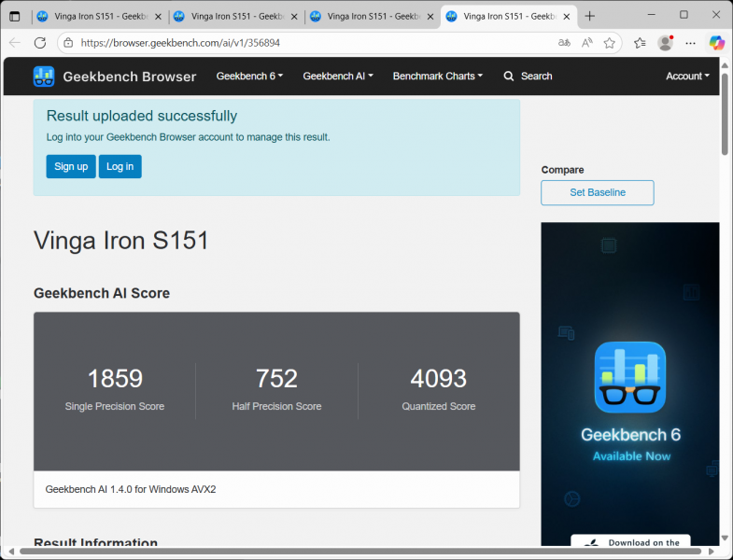The width and height of the screenshot is (733, 560).
Task: Click horizontal scrollbar left arrow
Action: tap(12, 552)
